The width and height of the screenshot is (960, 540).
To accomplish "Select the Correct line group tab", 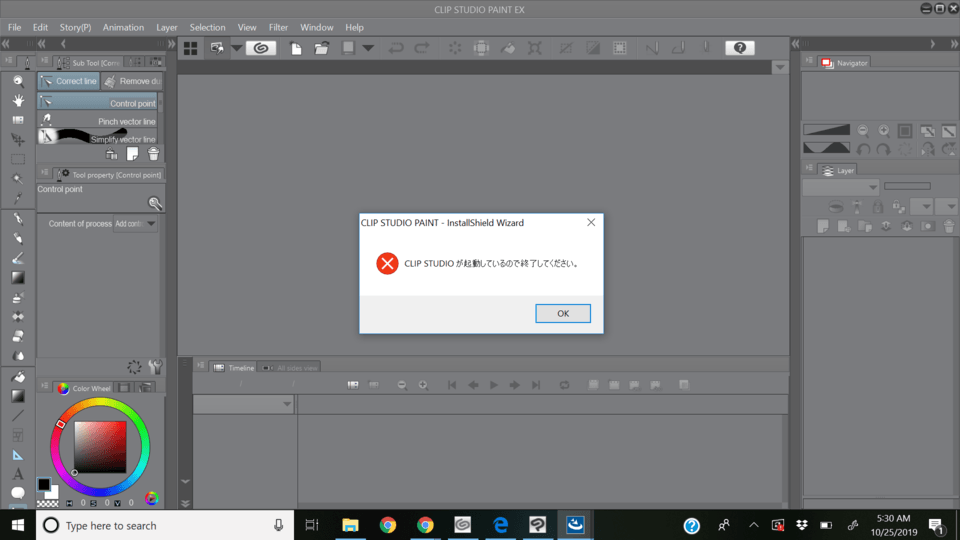I will point(69,81).
